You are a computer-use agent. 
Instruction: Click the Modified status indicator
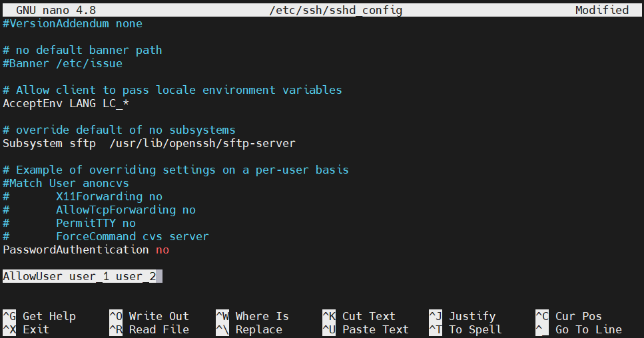point(601,10)
